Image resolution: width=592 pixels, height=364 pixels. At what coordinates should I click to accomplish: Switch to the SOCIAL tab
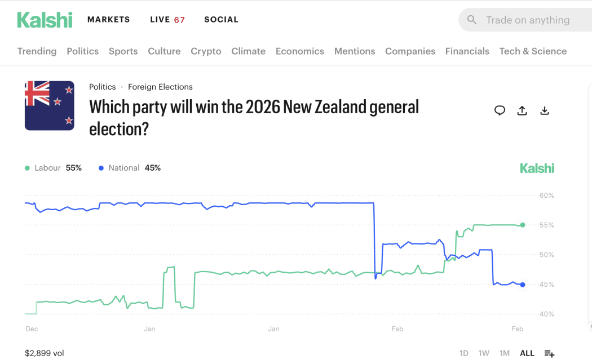(x=221, y=19)
